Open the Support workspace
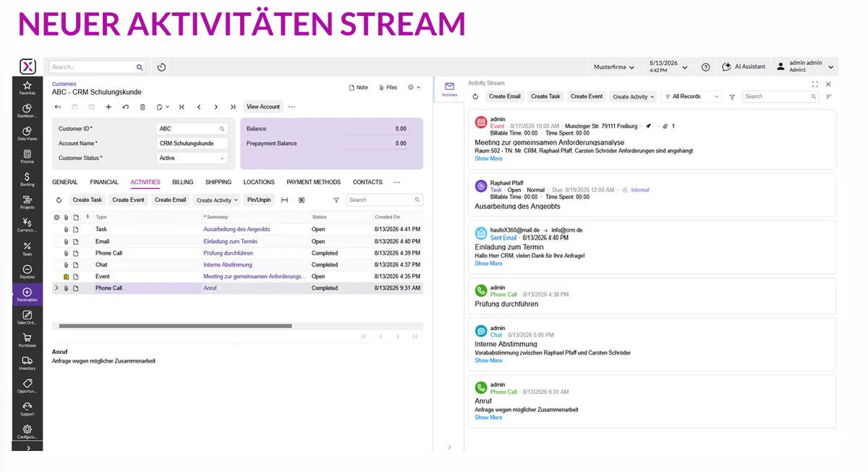This screenshot has width=868, height=472. (27, 409)
